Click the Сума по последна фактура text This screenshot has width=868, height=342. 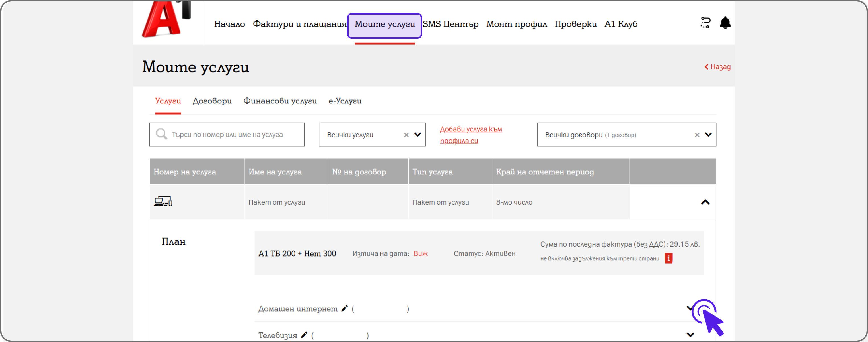(x=620, y=244)
